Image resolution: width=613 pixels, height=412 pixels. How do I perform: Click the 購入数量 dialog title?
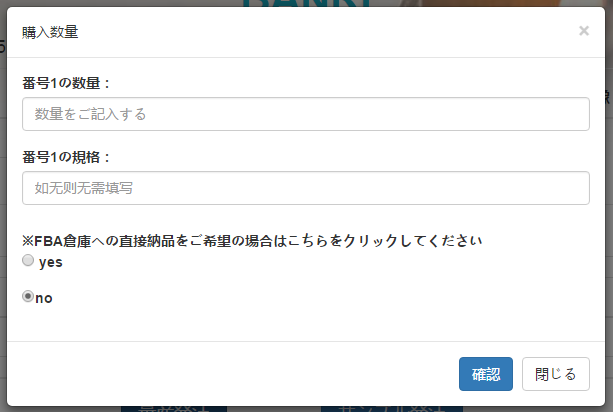tap(50, 32)
